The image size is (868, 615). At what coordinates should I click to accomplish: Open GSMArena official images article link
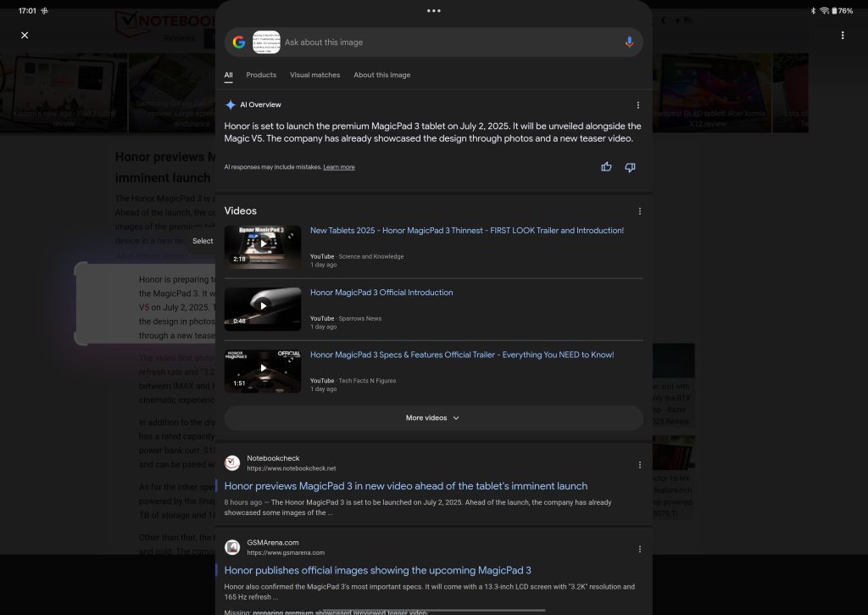pos(377,570)
